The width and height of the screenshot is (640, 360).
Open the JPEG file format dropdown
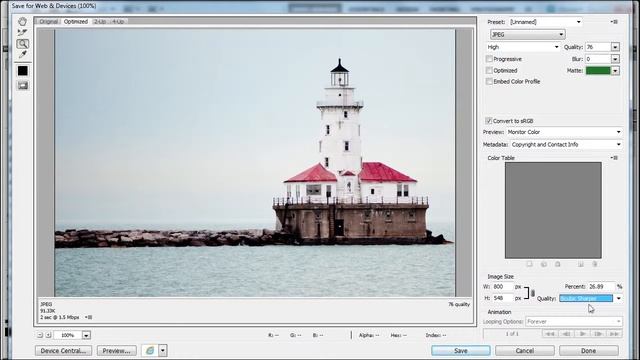coord(527,35)
